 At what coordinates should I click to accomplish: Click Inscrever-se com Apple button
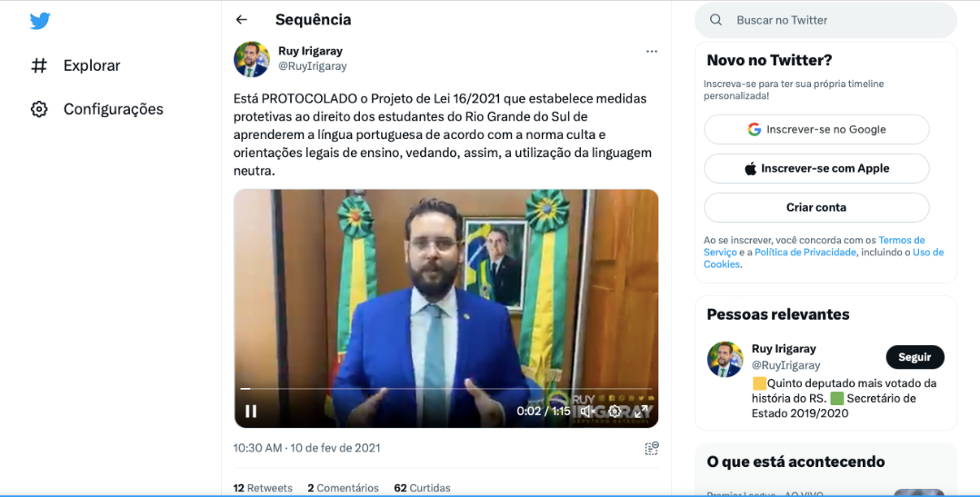pyautogui.click(x=816, y=169)
